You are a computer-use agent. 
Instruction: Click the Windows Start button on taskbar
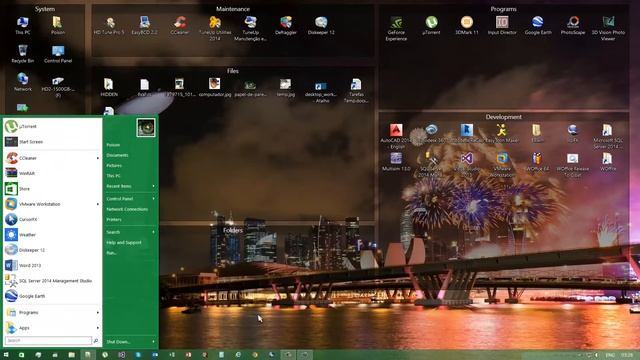[x=6, y=355]
